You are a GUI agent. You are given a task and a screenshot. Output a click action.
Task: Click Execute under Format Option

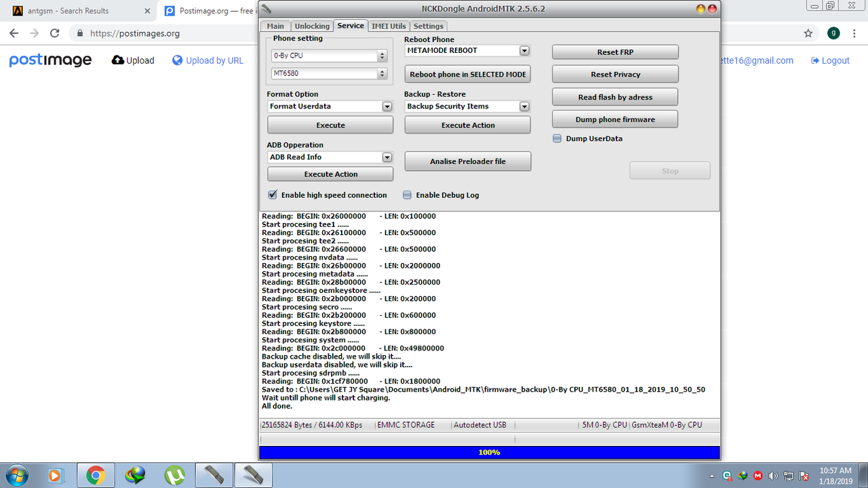330,125
